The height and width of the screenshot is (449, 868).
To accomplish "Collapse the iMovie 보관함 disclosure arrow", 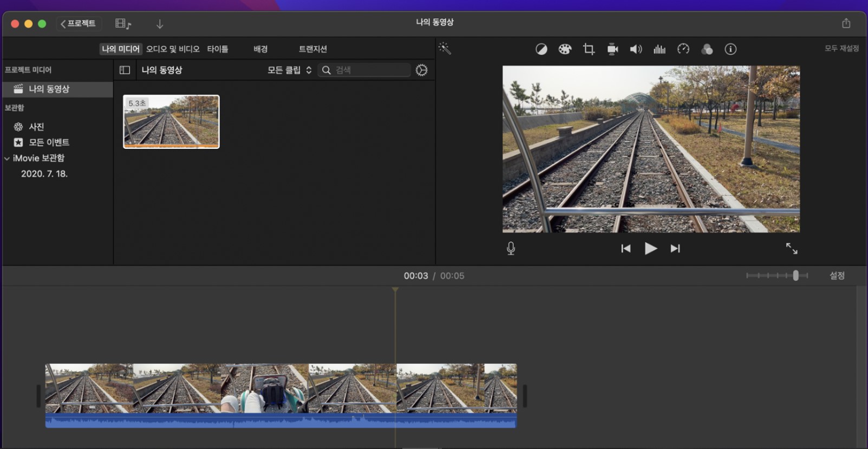I will [7, 159].
